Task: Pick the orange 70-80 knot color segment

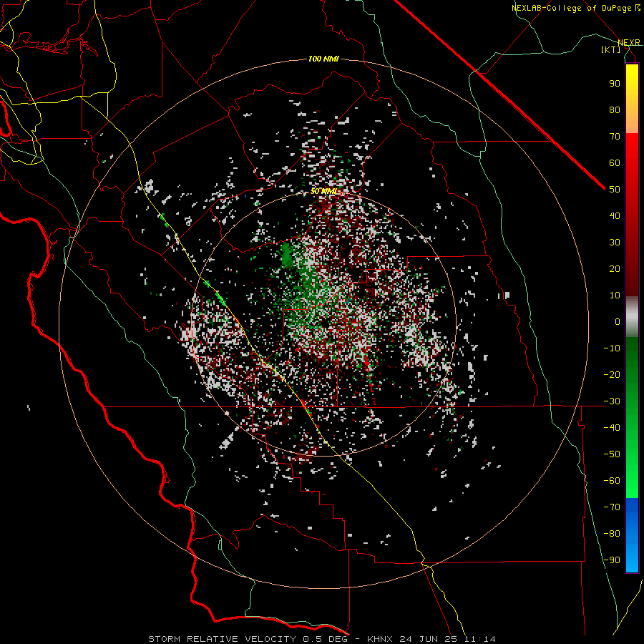Action: point(632,122)
